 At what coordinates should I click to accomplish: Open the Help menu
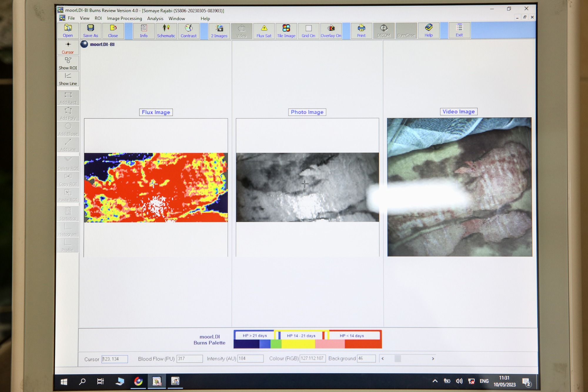point(205,19)
